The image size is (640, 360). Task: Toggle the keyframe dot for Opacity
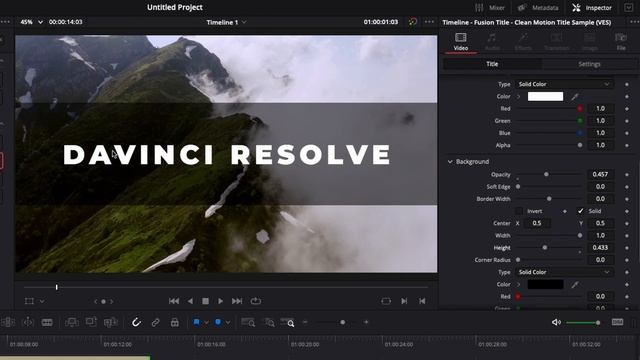(x=627, y=174)
